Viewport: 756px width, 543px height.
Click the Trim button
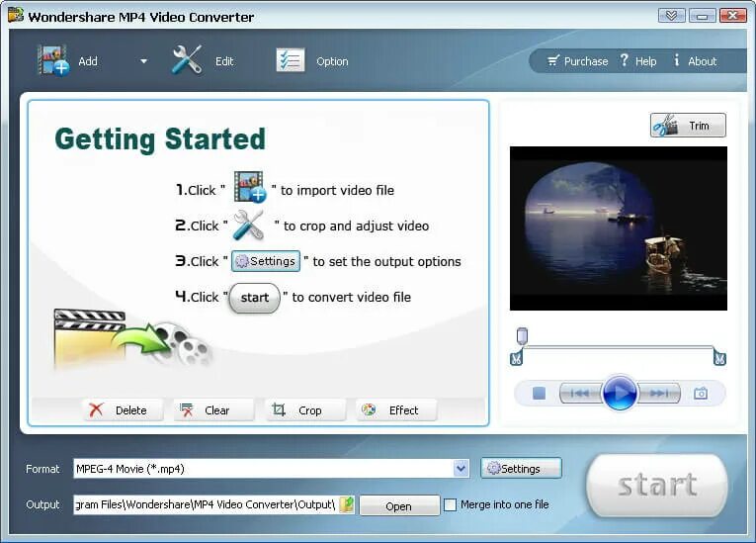point(688,126)
